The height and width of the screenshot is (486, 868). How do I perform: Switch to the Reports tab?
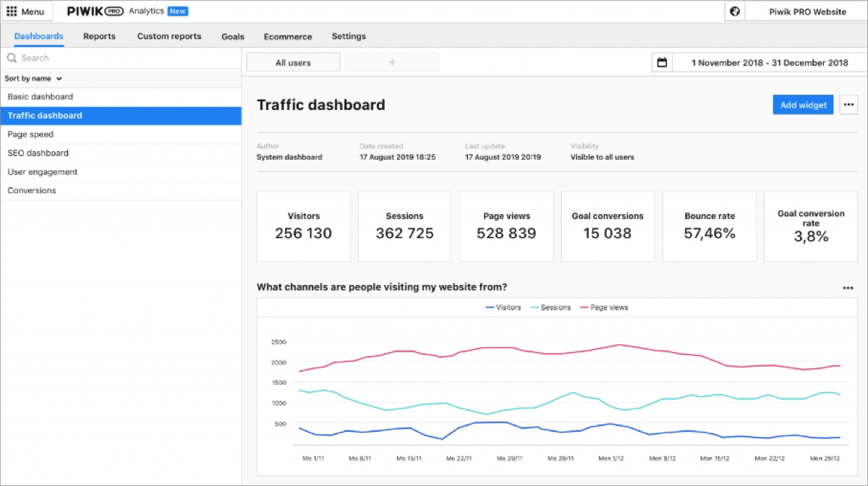coord(99,36)
